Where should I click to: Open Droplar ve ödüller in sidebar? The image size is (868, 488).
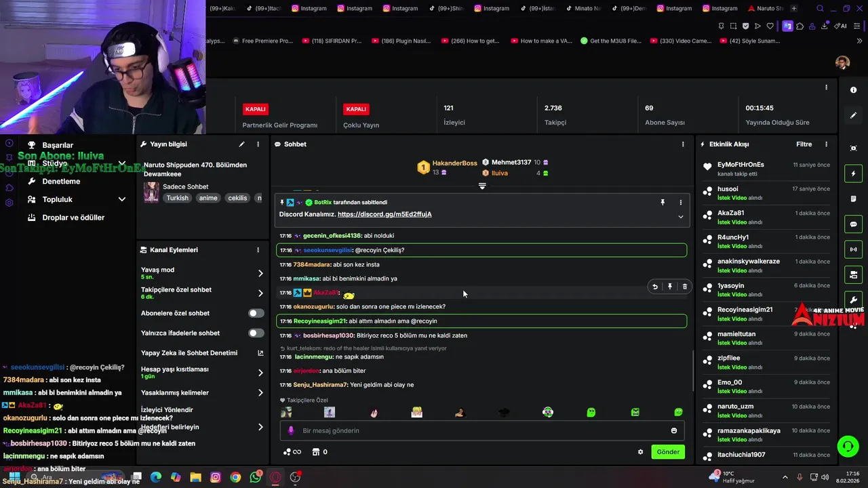pos(73,218)
